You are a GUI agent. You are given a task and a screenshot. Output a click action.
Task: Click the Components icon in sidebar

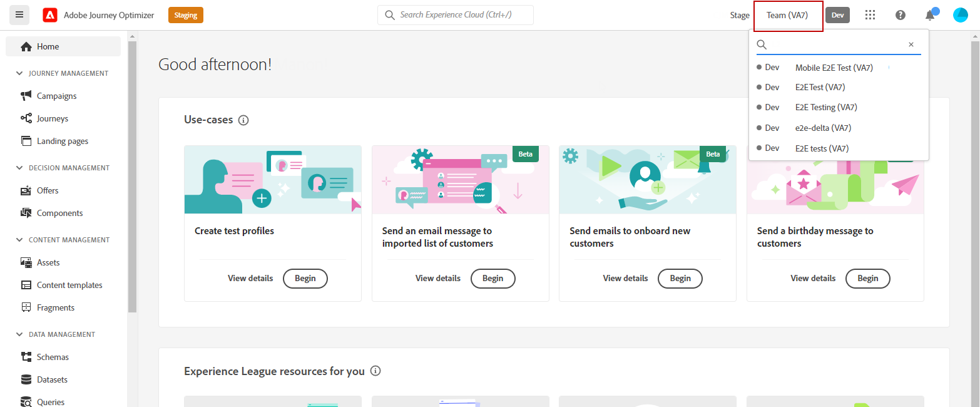(26, 213)
